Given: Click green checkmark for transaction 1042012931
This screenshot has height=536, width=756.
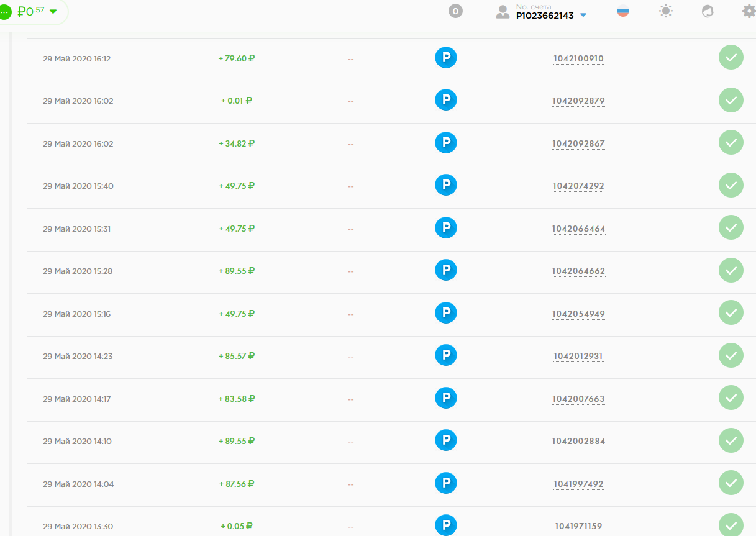Looking at the screenshot, I should (x=731, y=355).
